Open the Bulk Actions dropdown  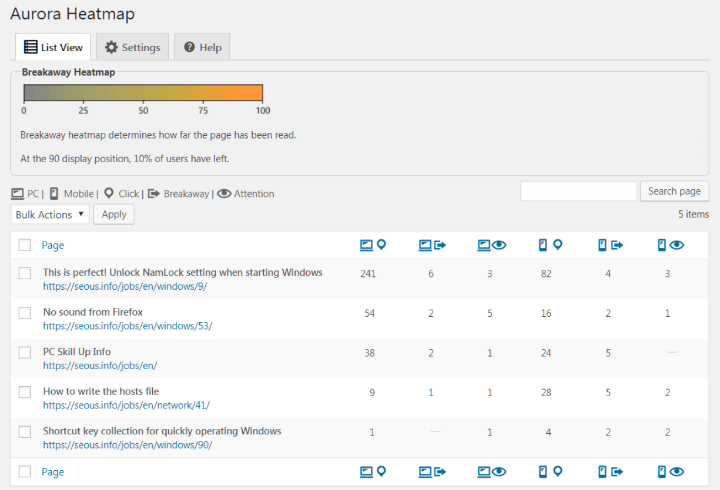(50, 214)
